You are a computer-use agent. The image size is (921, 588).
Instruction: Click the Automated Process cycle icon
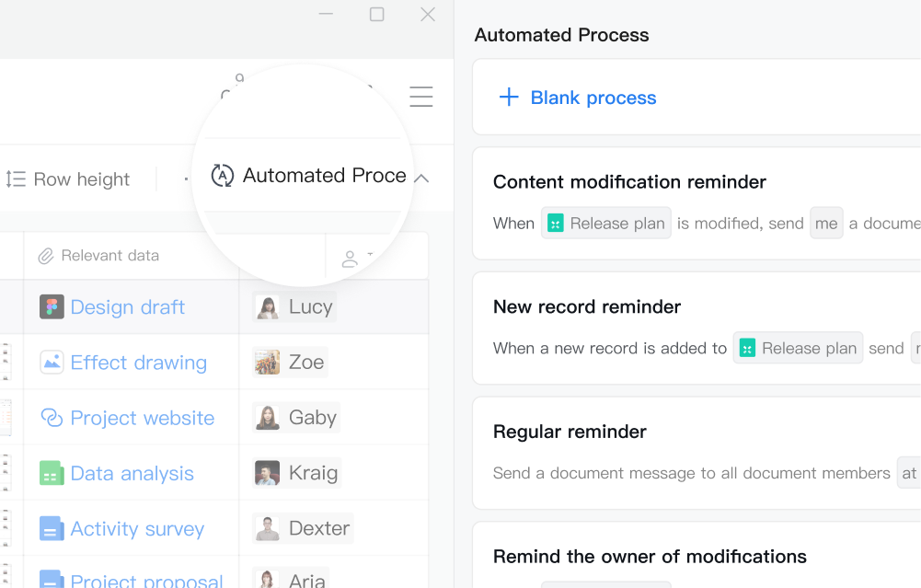pyautogui.click(x=222, y=176)
